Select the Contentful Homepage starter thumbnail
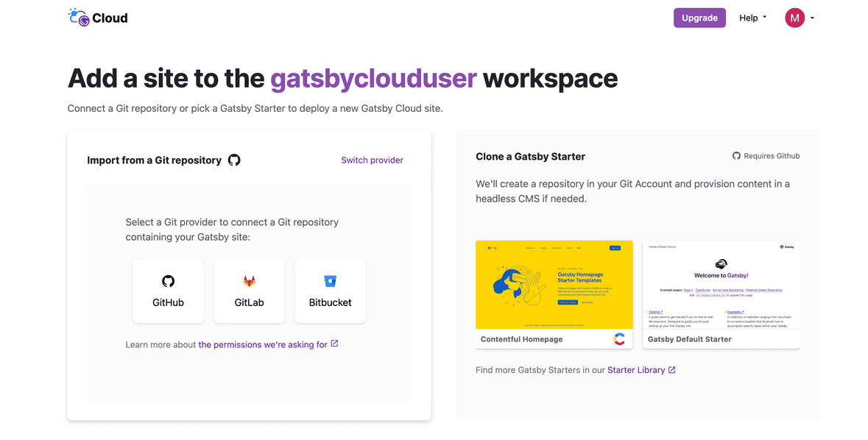 (x=554, y=285)
